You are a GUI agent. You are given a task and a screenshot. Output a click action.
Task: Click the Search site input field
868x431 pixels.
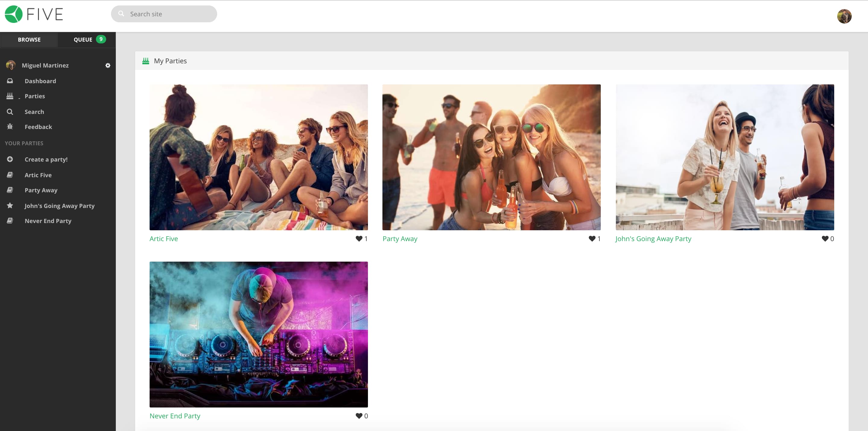point(164,14)
